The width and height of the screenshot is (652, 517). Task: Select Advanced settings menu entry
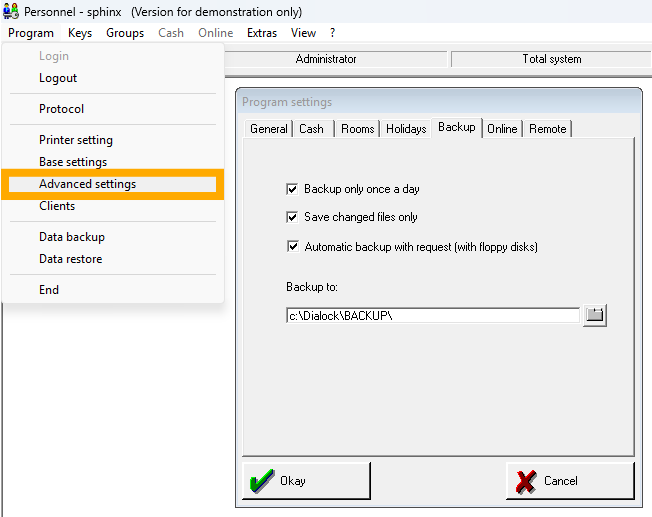point(88,184)
